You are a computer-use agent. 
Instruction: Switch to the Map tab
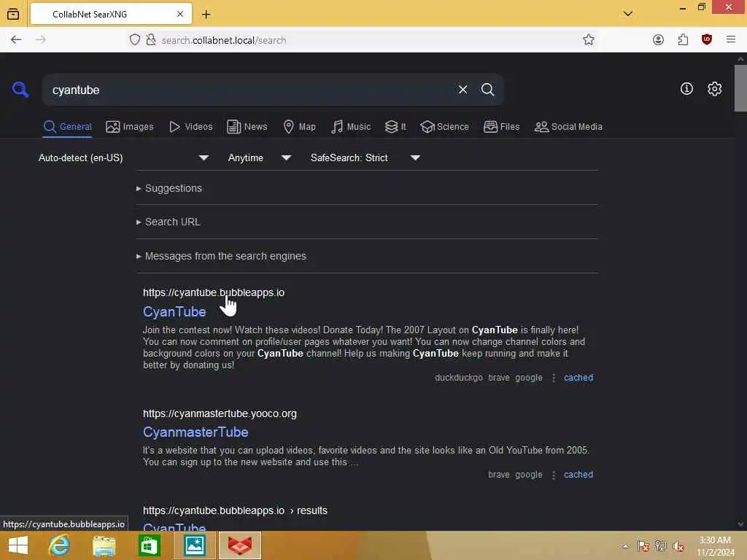tap(299, 127)
